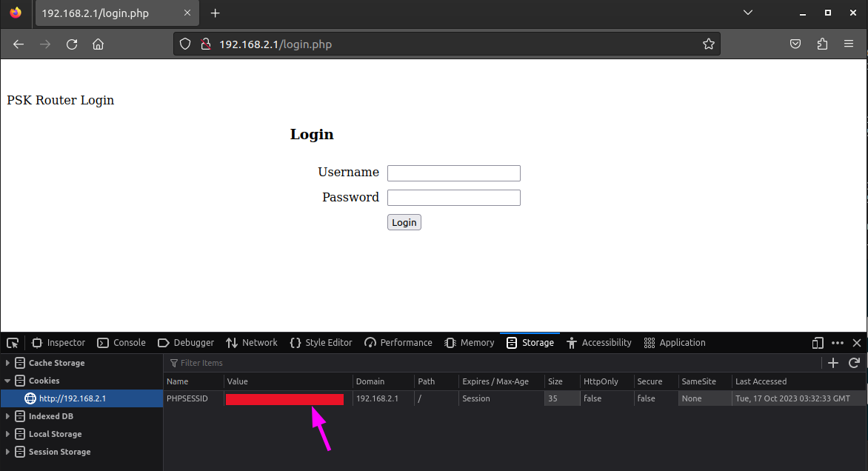Screen dimensions: 868x471
Task: Toggle Responsive Design Mode in DevTools
Action: click(818, 342)
